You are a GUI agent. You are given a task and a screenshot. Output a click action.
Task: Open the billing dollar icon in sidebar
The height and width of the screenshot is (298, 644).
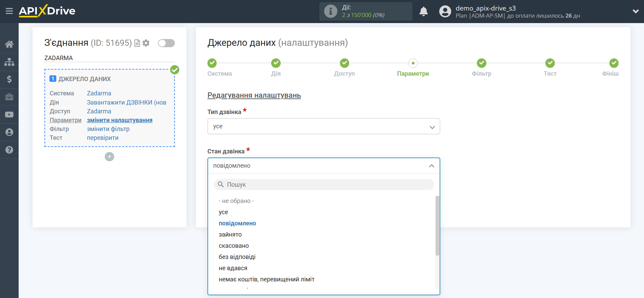(x=9, y=79)
